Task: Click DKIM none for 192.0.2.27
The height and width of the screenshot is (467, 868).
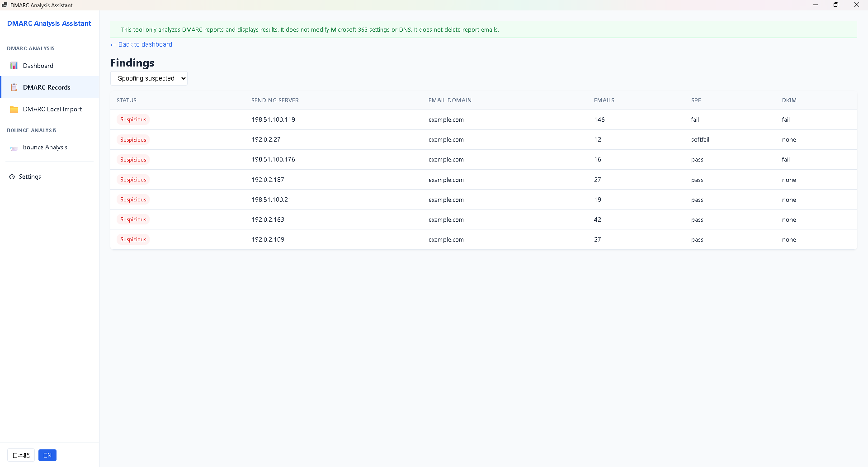Action: pos(789,139)
